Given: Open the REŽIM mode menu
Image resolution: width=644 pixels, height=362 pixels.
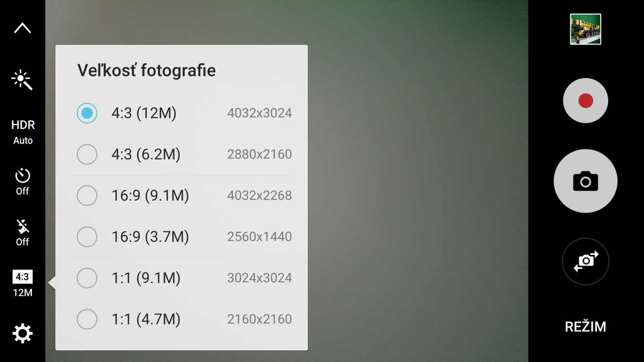Looking at the screenshot, I should pos(585,327).
